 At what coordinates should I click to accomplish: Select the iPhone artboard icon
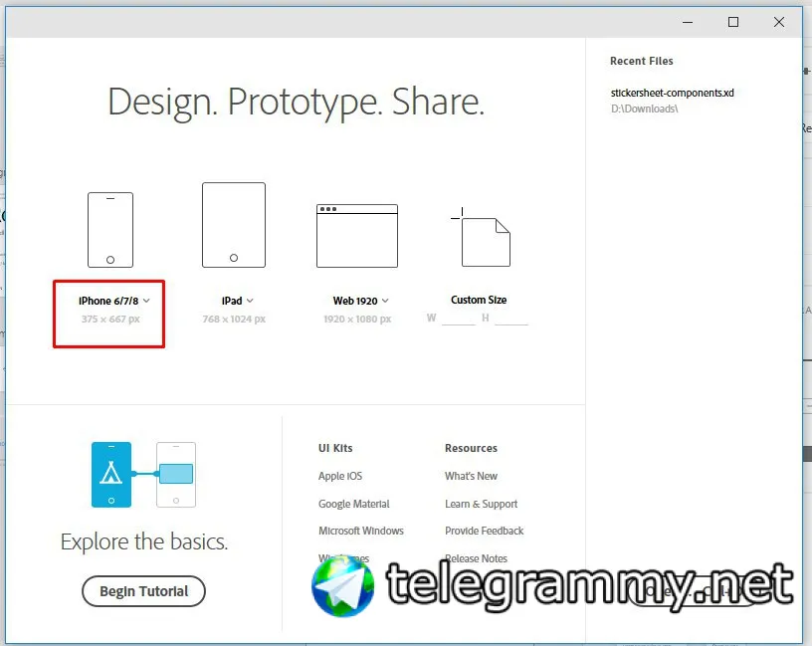(110, 230)
